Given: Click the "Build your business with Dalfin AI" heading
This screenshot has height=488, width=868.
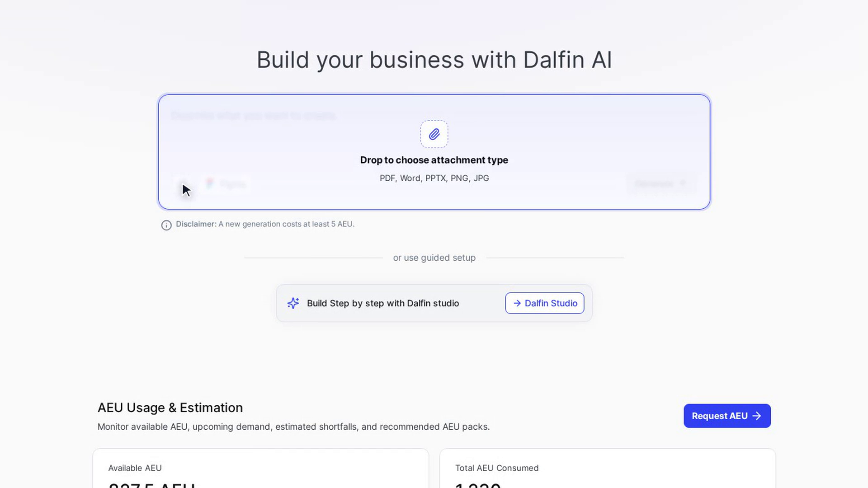Looking at the screenshot, I should pyautogui.click(x=434, y=60).
